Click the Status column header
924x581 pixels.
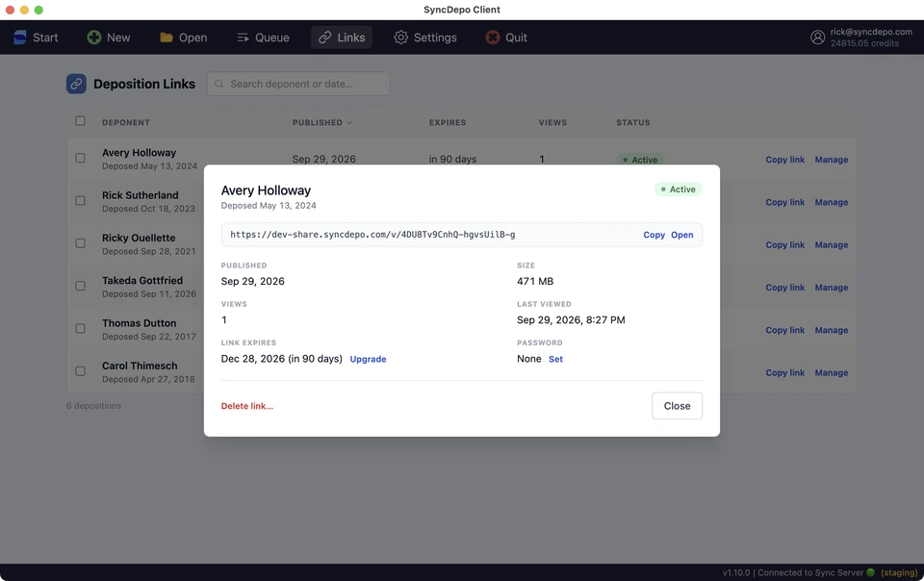pyautogui.click(x=633, y=122)
